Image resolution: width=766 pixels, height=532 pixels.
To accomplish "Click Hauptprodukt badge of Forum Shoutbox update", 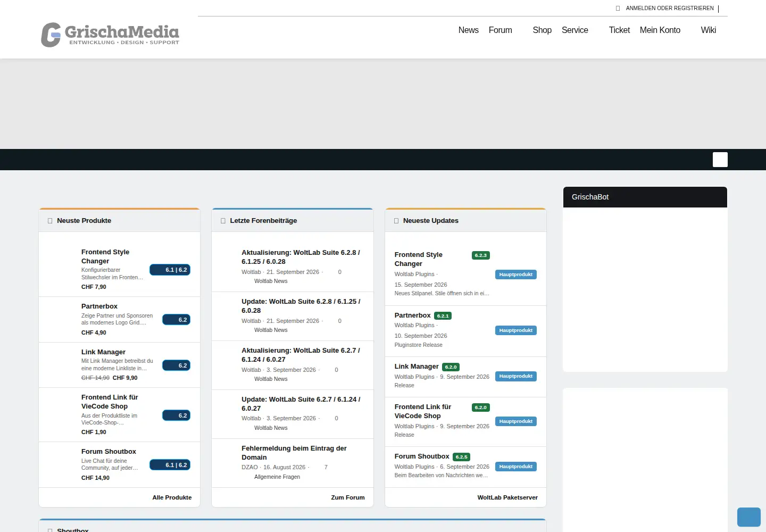I will [516, 467].
